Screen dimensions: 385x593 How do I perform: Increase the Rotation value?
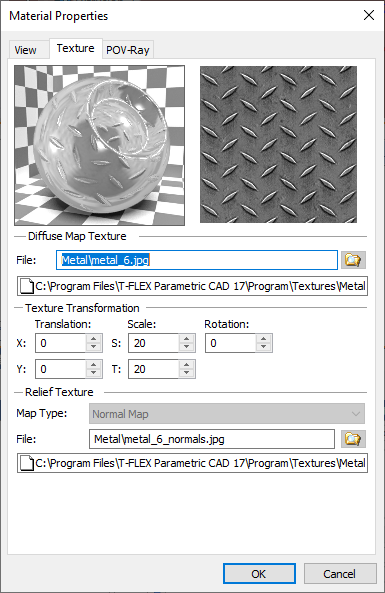[264, 338]
